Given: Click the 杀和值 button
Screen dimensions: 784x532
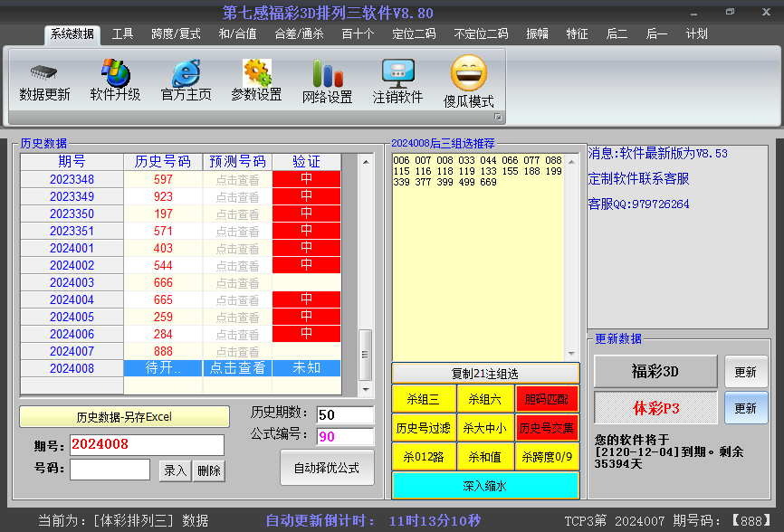Looking at the screenshot, I should (485, 457).
